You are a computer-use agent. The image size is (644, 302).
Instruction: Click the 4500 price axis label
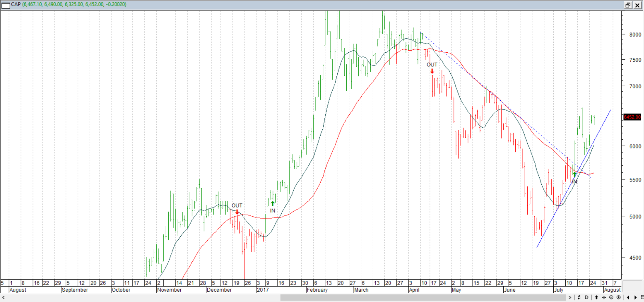[635, 257]
